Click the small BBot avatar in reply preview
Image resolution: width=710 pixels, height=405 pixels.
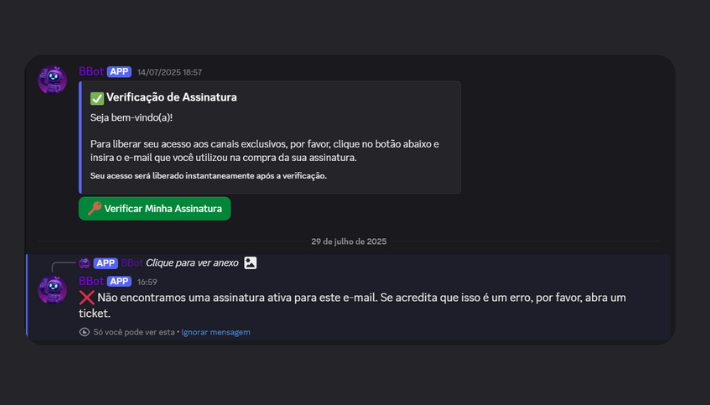pyautogui.click(x=84, y=263)
